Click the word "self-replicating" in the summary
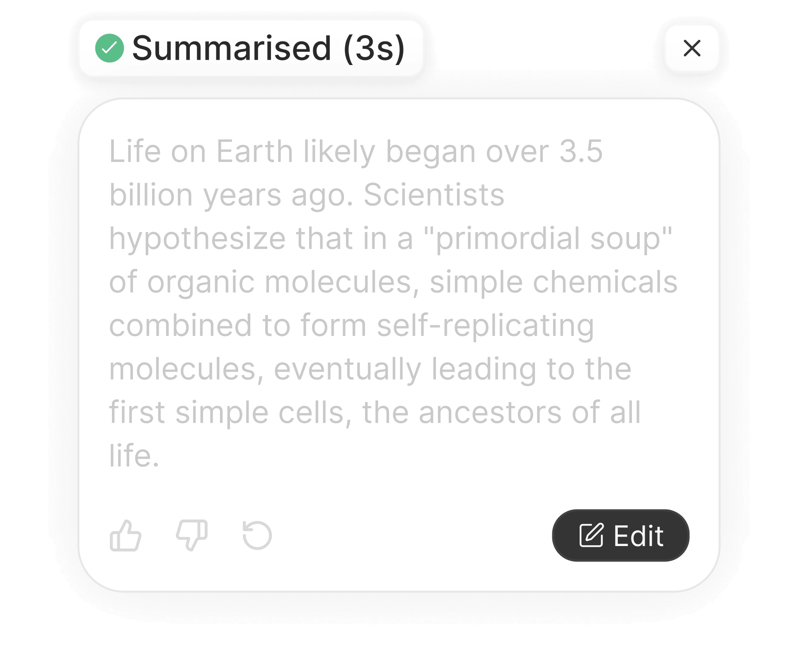This screenshot has height=672, width=798. (485, 325)
